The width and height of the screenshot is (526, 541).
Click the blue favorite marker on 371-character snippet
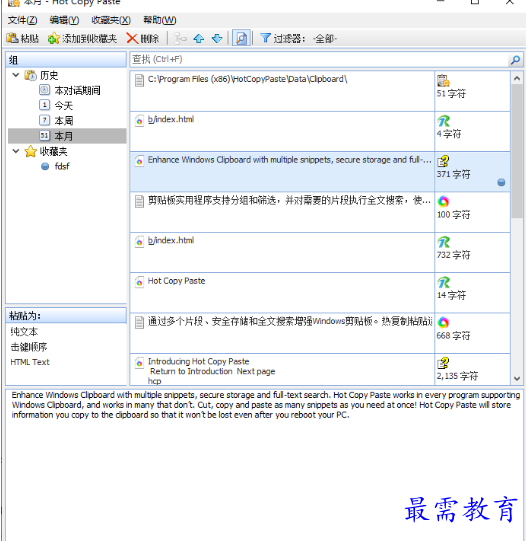point(501,182)
